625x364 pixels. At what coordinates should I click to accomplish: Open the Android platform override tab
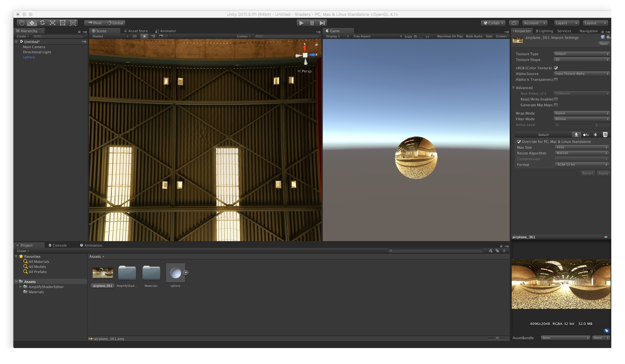pyautogui.click(x=596, y=134)
